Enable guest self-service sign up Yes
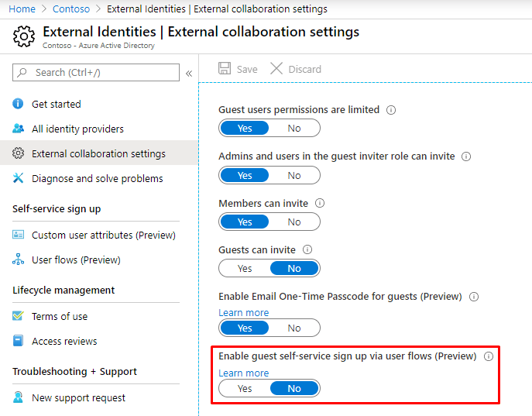532x416 pixels. 245,388
